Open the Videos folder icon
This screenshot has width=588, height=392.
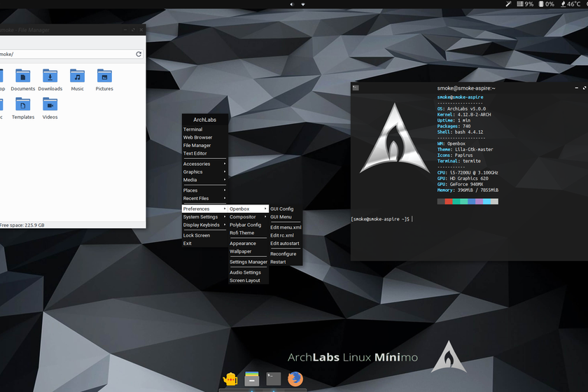[50, 105]
